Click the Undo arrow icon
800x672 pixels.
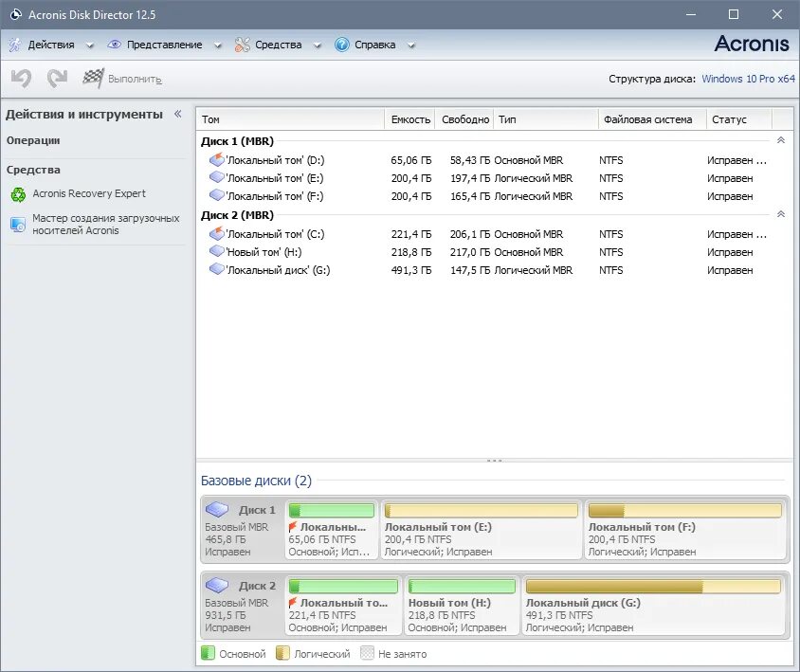coord(21,79)
